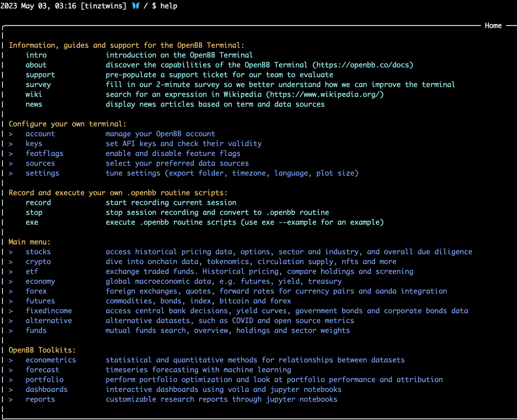This screenshot has width=517, height=420.
Task: Click 'timeseries forecasting with machine learning' description
Action: click(198, 370)
